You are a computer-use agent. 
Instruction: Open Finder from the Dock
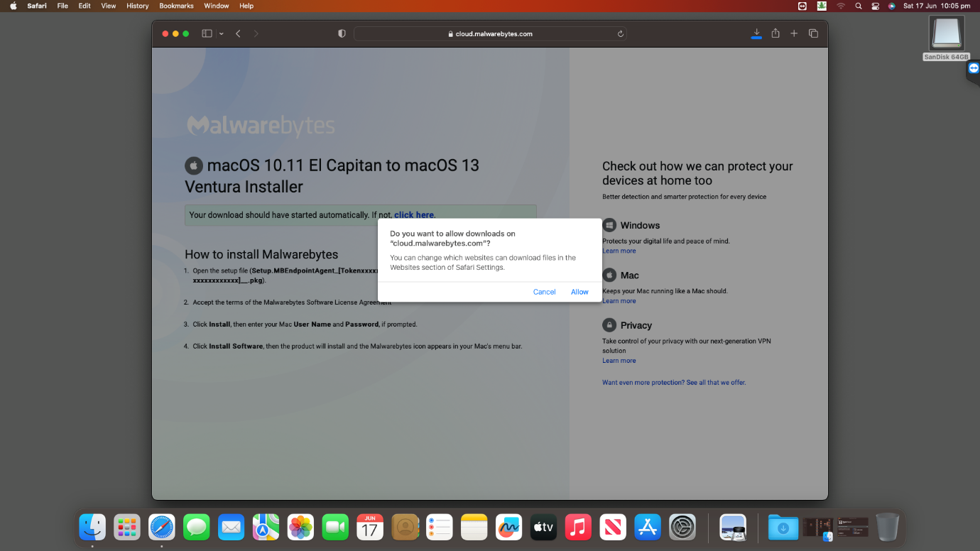92,527
